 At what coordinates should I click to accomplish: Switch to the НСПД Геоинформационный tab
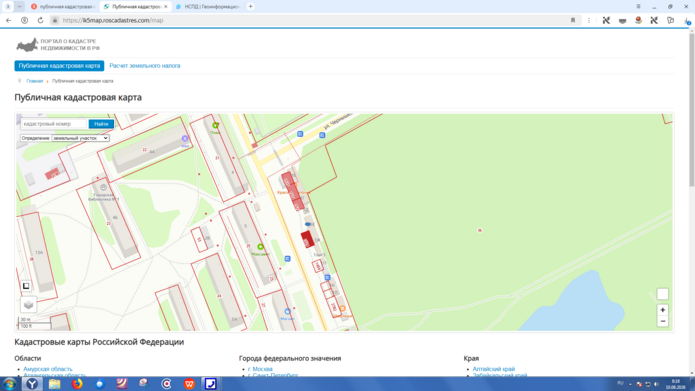[x=208, y=7]
